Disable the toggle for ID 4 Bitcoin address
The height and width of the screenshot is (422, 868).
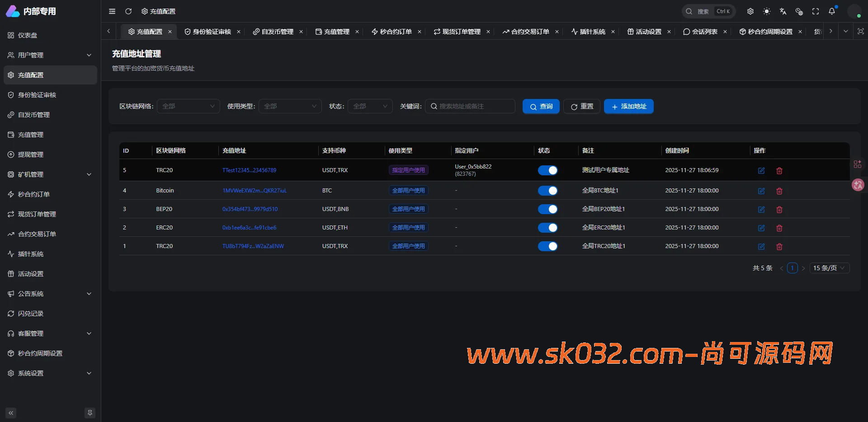click(548, 191)
